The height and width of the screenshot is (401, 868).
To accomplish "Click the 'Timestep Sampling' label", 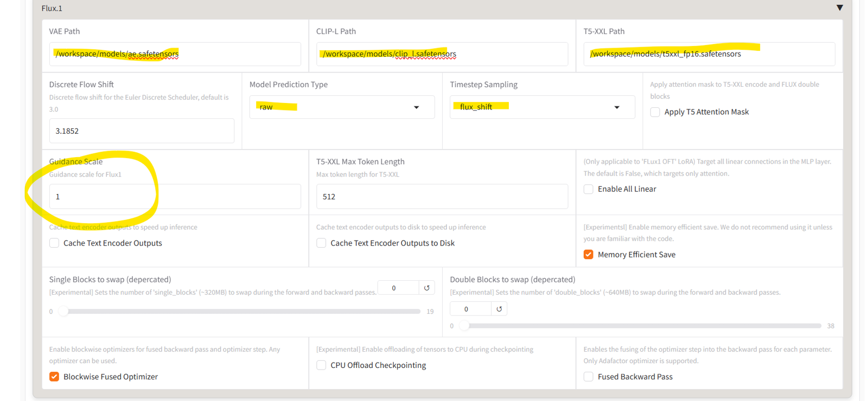I will (483, 85).
